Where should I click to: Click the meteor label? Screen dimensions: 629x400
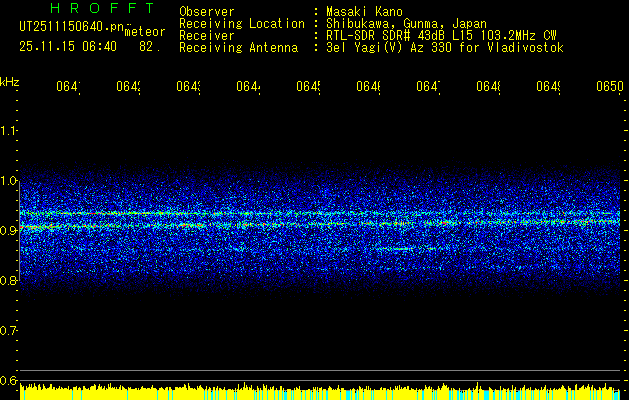coord(145,32)
